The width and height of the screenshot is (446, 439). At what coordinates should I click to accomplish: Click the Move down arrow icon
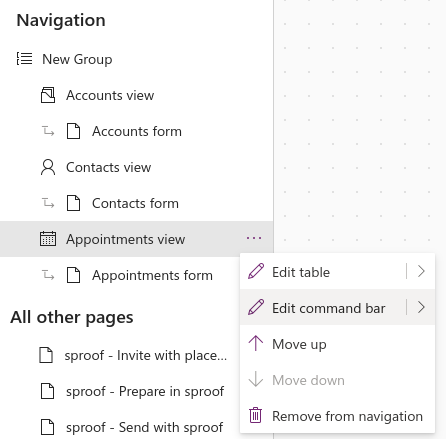coord(256,379)
